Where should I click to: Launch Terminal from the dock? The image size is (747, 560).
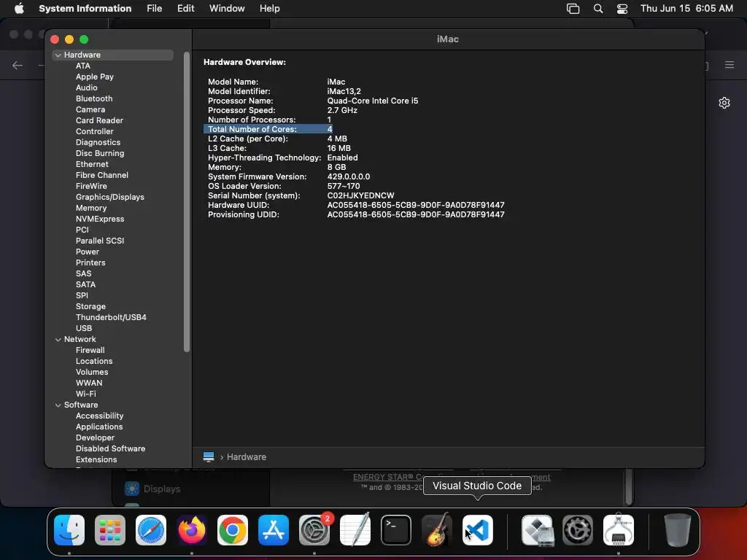pos(396,530)
